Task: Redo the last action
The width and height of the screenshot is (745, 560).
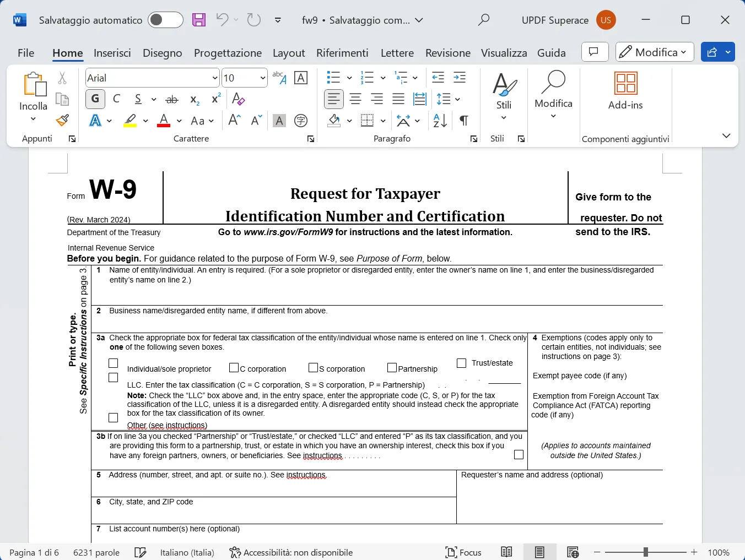Action: [x=254, y=20]
